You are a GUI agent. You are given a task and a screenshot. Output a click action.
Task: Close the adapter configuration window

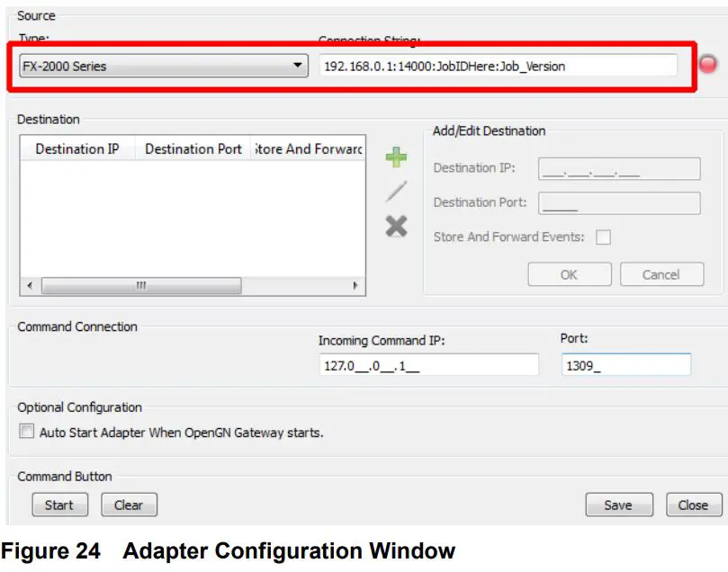click(694, 505)
